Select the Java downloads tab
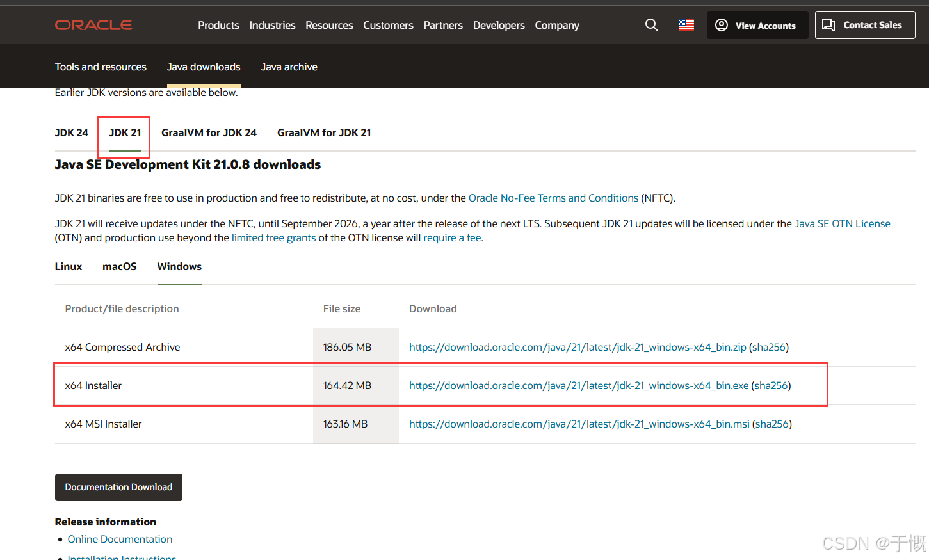 [204, 67]
